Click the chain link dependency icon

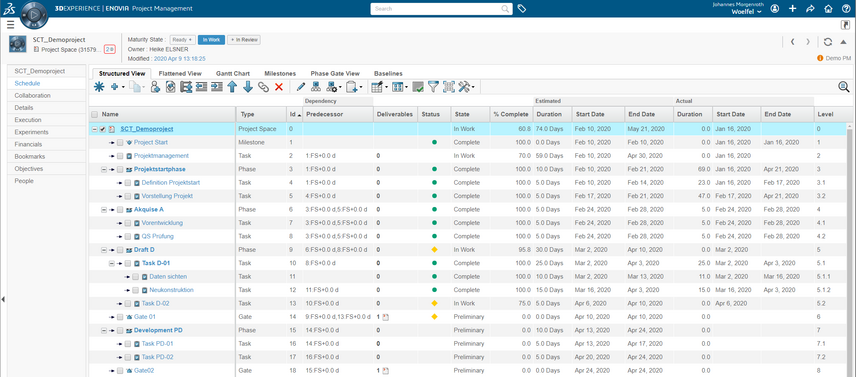pos(263,87)
